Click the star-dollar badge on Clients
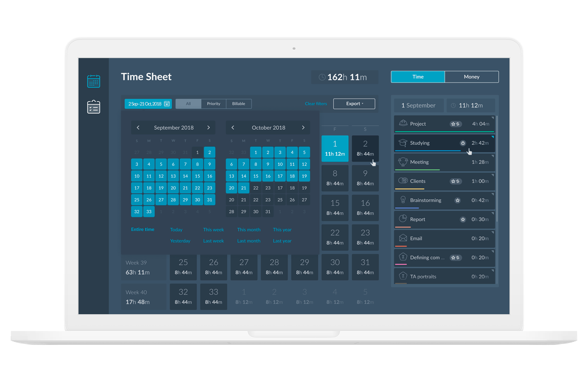This screenshot has height=382, width=588. pos(455,181)
